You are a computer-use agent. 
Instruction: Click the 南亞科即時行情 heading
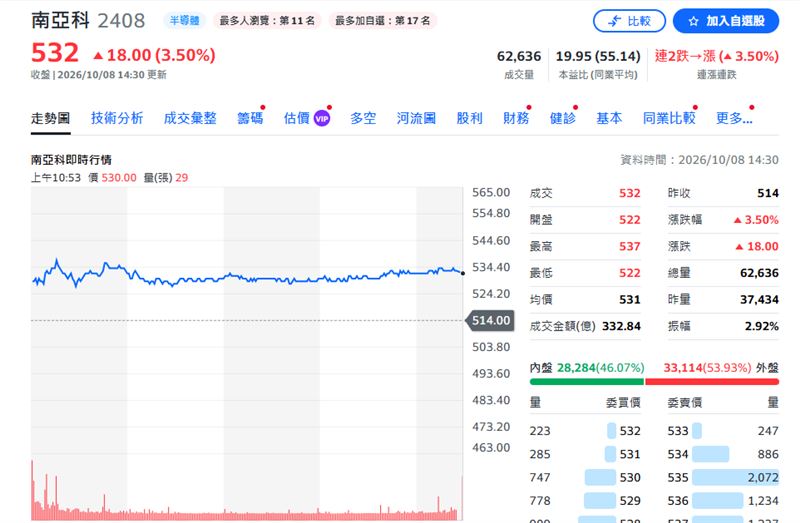(71, 160)
